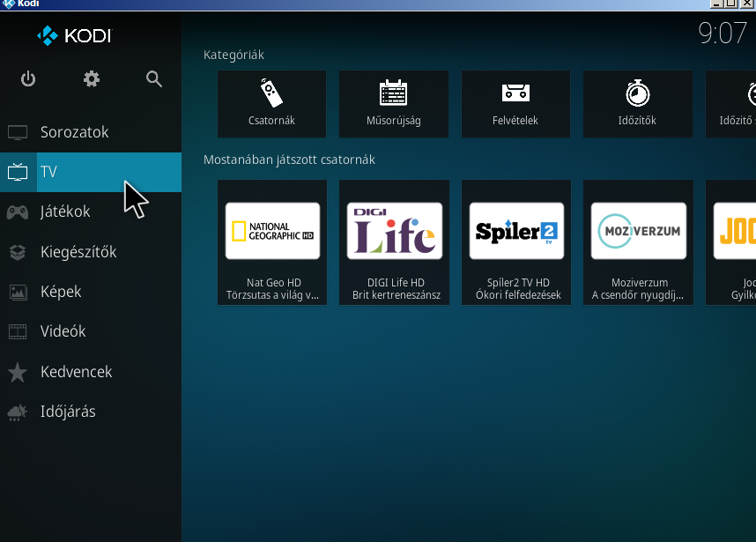Open the Műsorújság category label

tap(394, 121)
